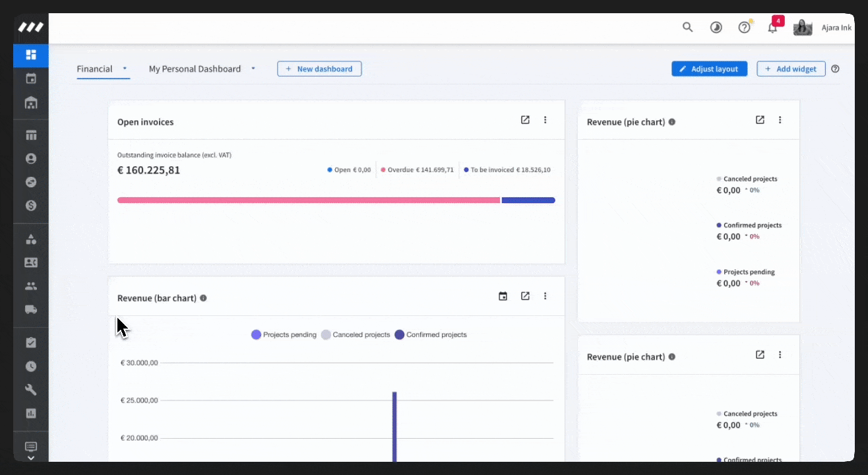The image size is (868, 475).
Task: Toggle Confirmed projects legend in bar chart
Action: tap(431, 334)
